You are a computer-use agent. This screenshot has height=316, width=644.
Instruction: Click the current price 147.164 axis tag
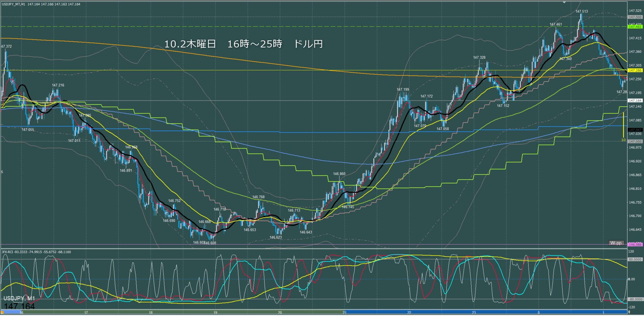pos(635,101)
